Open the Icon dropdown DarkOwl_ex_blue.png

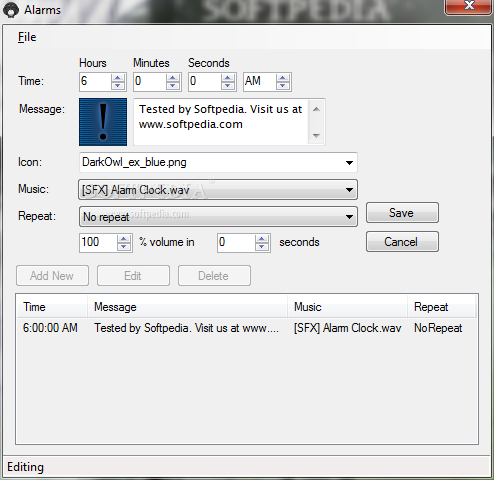point(218,162)
